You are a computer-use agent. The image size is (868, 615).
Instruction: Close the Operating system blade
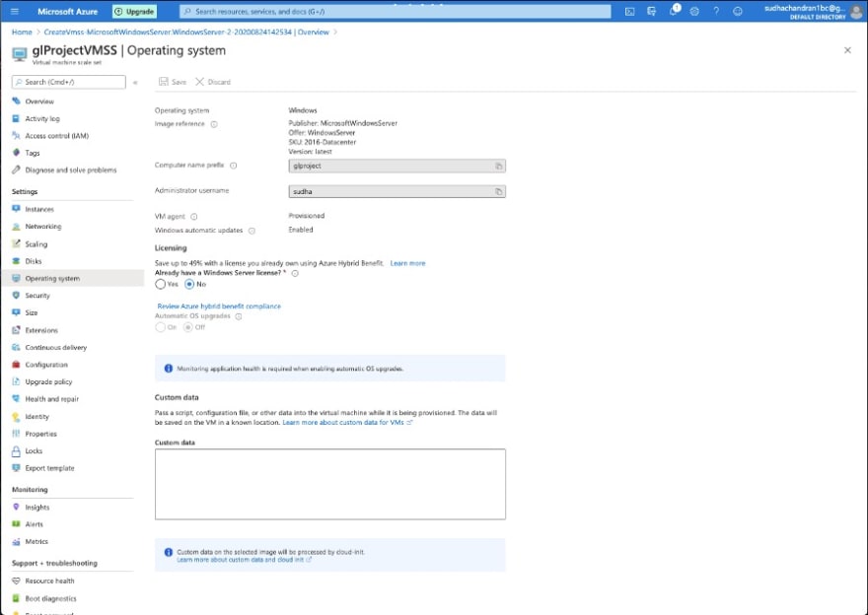[x=847, y=50]
